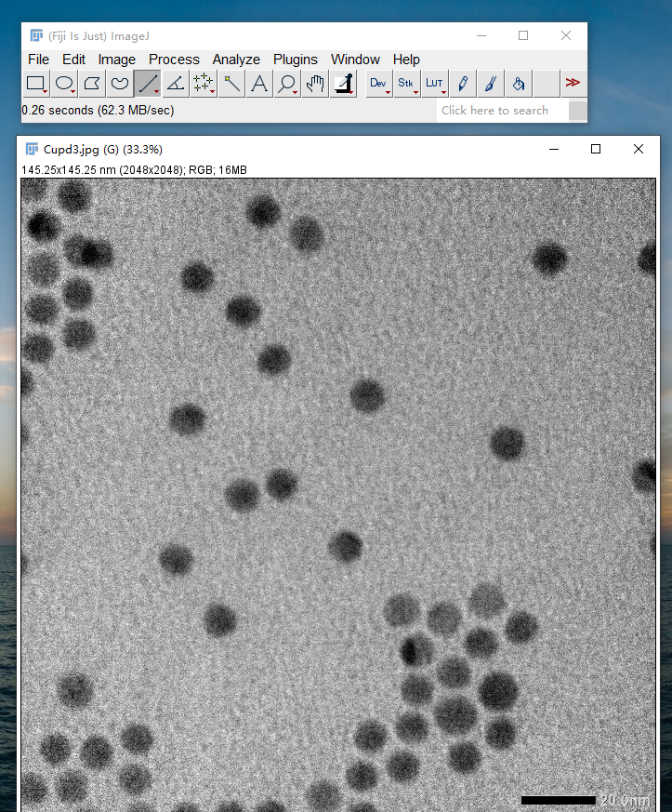Open the Plugins menu

295,60
